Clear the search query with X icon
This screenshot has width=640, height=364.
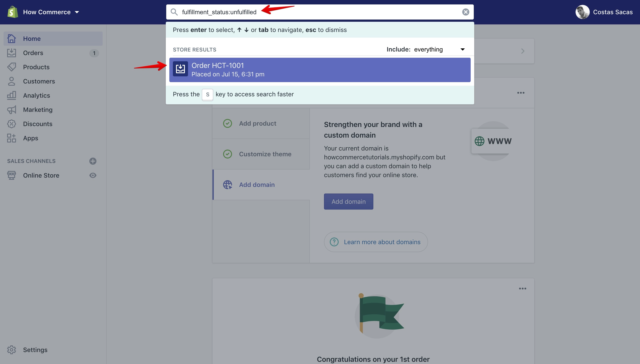point(466,12)
